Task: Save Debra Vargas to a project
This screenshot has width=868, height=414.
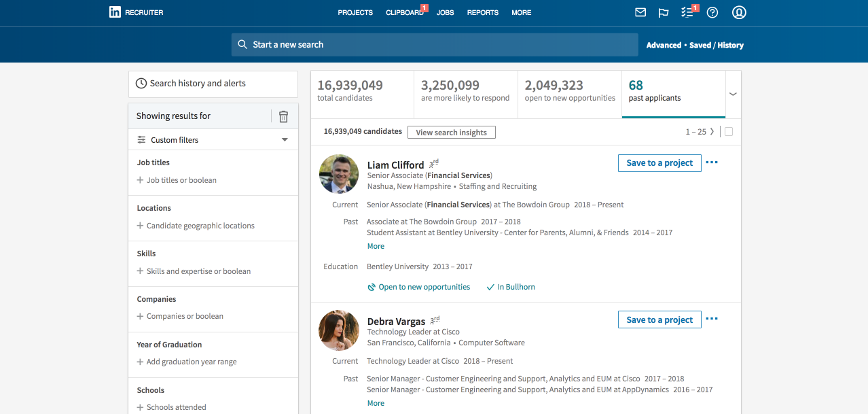Action: tap(659, 320)
